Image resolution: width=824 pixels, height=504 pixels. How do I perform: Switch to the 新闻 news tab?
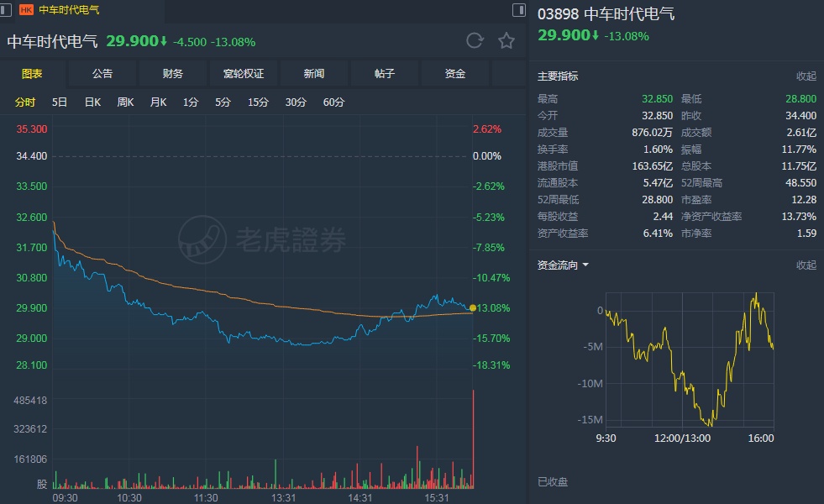314,74
